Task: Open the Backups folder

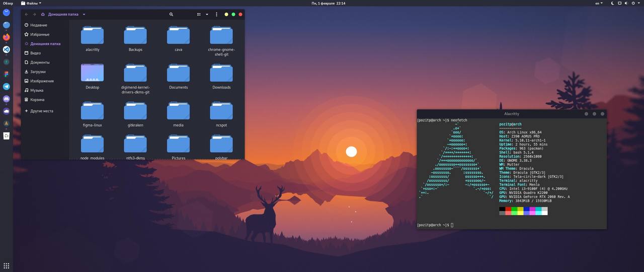Action: [x=135, y=39]
